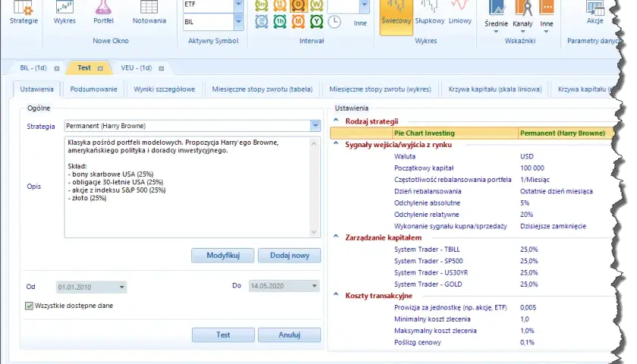Click the Odchylenie absolutne value 5%

[525, 203]
